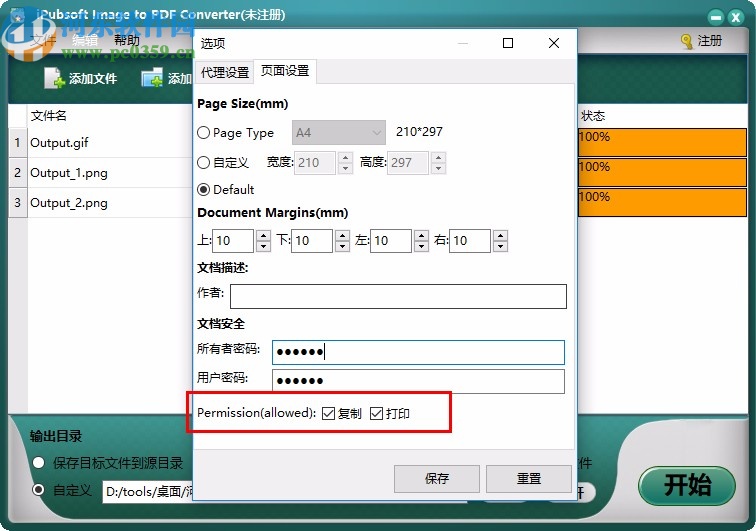This screenshot has width=756, height=531.
Task: Select custom output directory radio button
Action: 39,490
